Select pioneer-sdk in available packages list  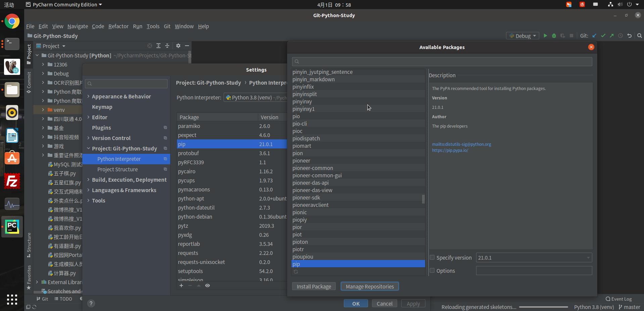(x=358, y=197)
